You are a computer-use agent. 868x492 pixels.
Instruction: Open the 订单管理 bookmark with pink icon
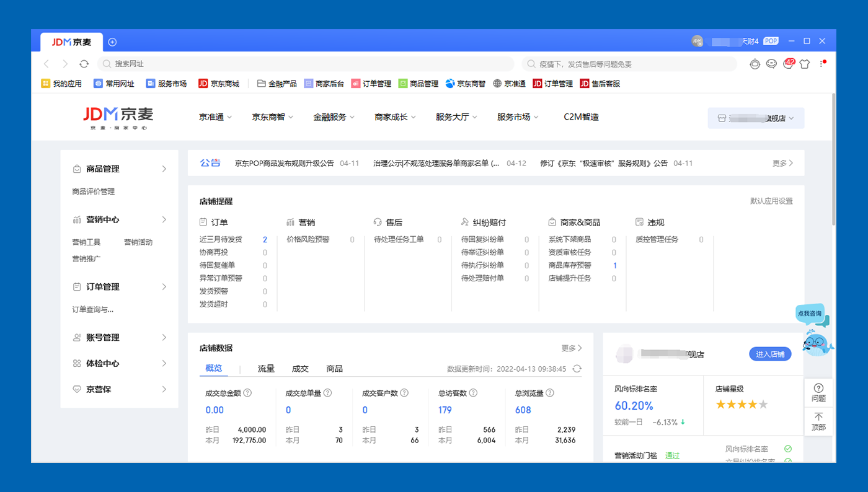tap(371, 84)
